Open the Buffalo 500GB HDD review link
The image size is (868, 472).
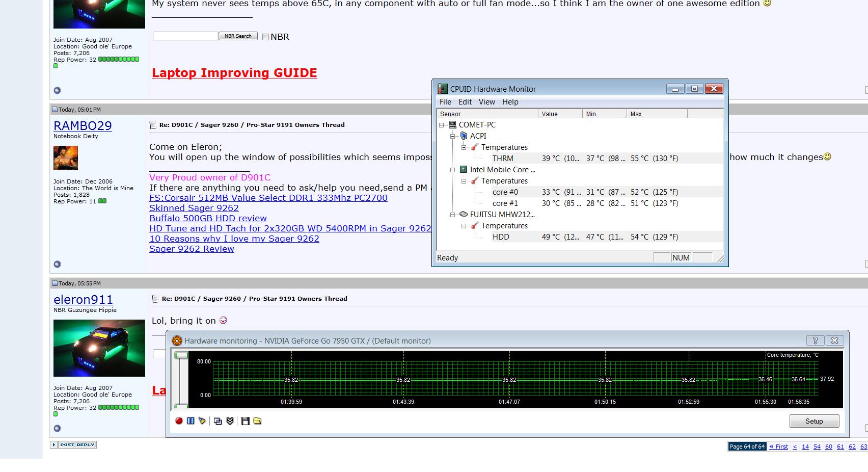208,218
